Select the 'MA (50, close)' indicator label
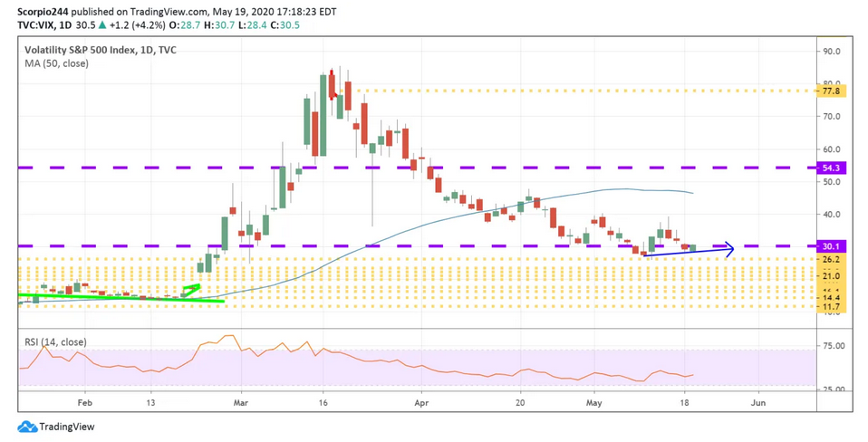 pyautogui.click(x=56, y=63)
